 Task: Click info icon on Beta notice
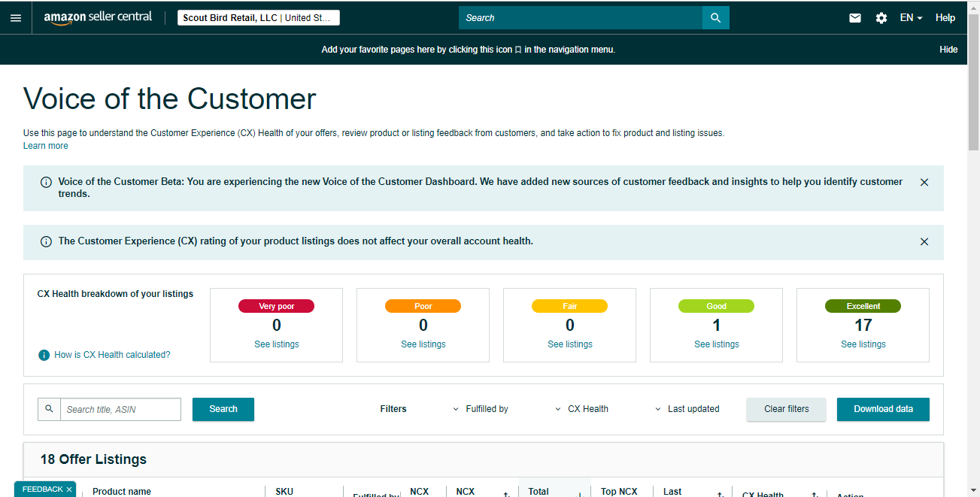(x=46, y=182)
